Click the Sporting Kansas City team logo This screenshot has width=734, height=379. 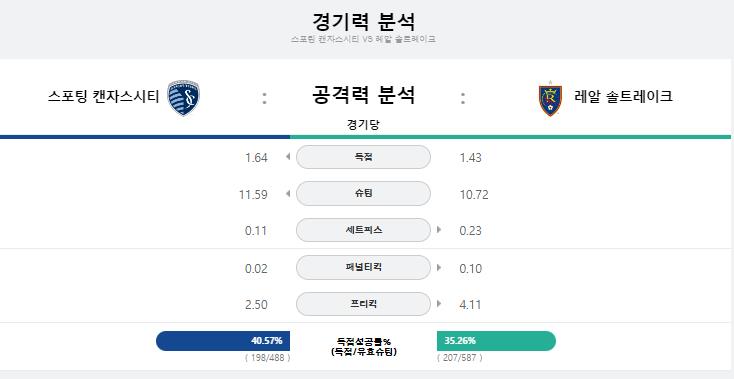coord(183,97)
